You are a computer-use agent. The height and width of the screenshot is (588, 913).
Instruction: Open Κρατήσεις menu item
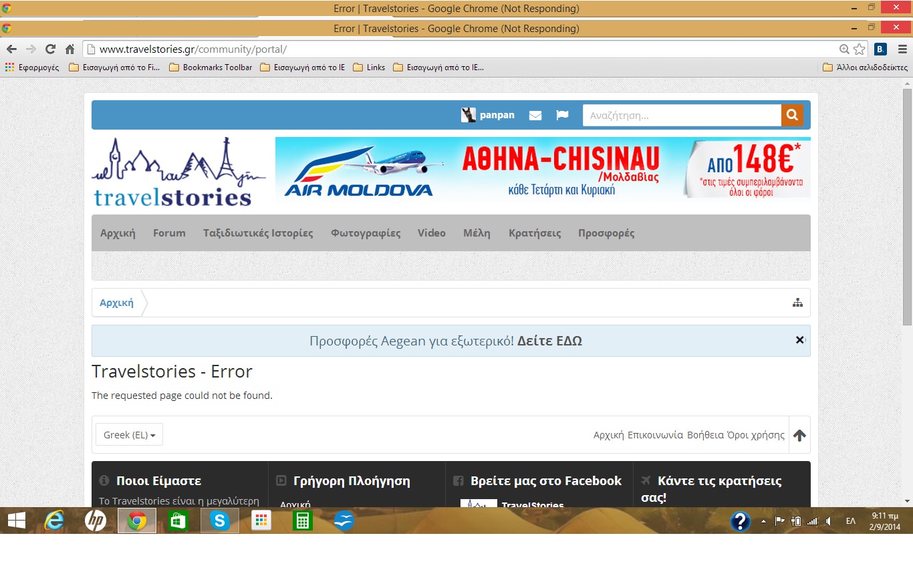click(x=535, y=233)
